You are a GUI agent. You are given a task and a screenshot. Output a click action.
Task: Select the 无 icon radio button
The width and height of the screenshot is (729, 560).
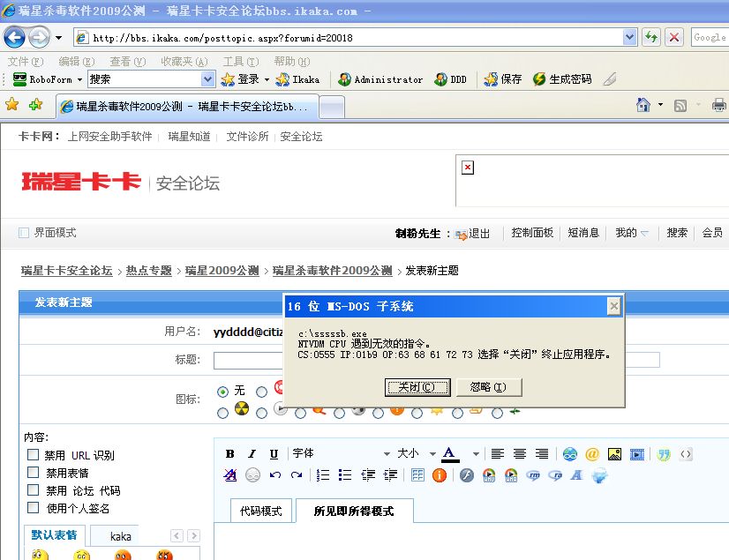pyautogui.click(x=222, y=392)
